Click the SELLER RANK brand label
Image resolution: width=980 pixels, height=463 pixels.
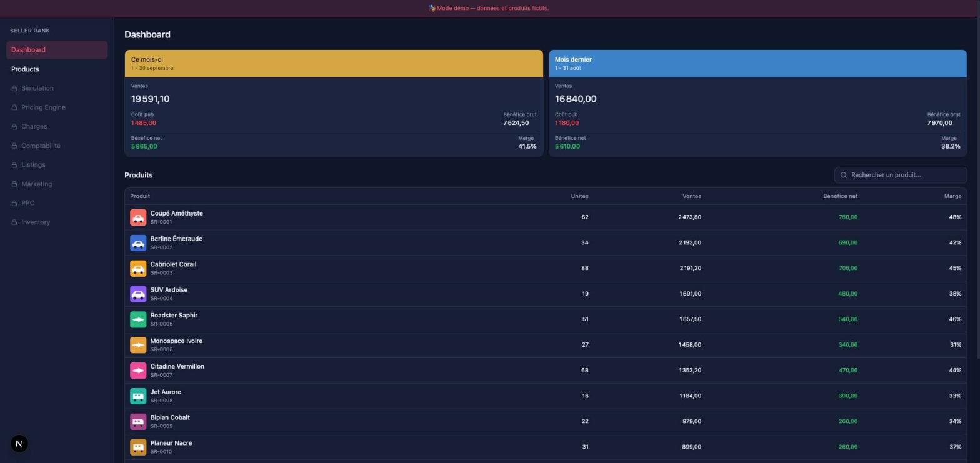(30, 31)
